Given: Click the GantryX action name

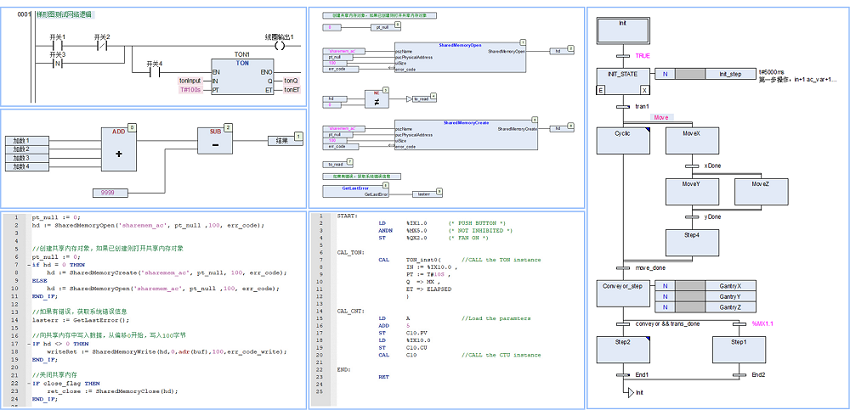Looking at the screenshot, I should pyautogui.click(x=730, y=286).
